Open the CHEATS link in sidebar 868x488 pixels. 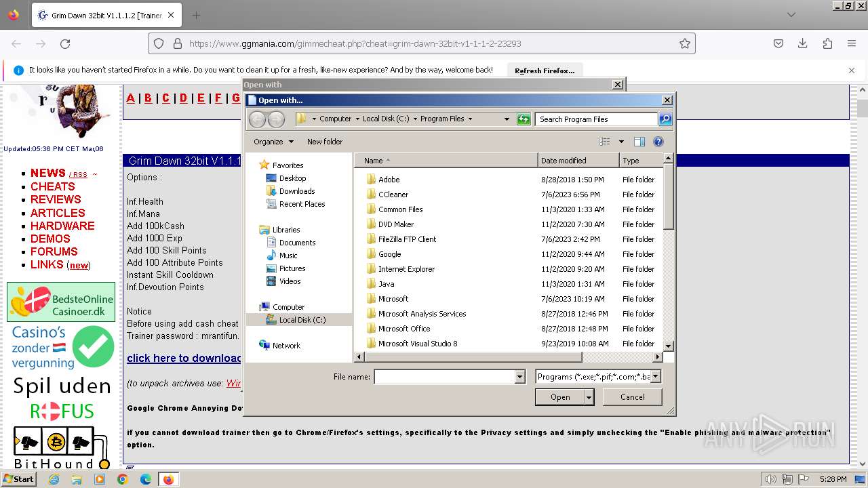(x=52, y=186)
